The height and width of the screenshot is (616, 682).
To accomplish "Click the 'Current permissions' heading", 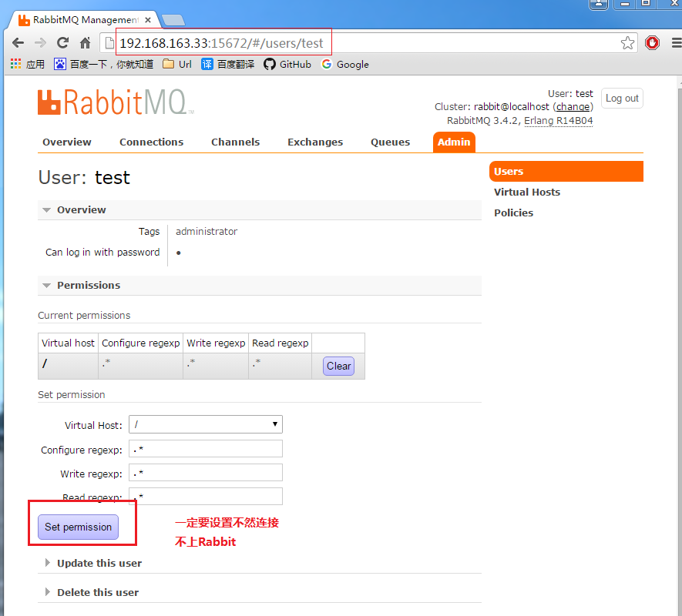I will (x=84, y=315).
